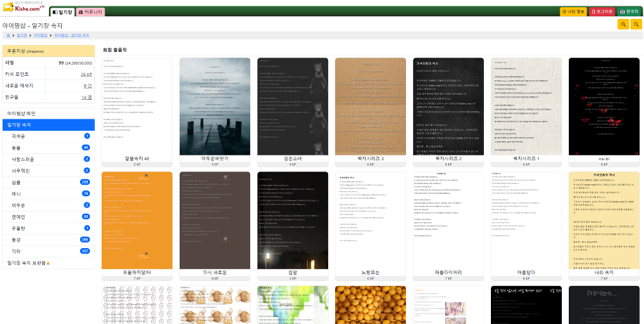The width and height of the screenshot is (644, 324).
Task: Open the 14 명 friends link
Action: click(86, 97)
